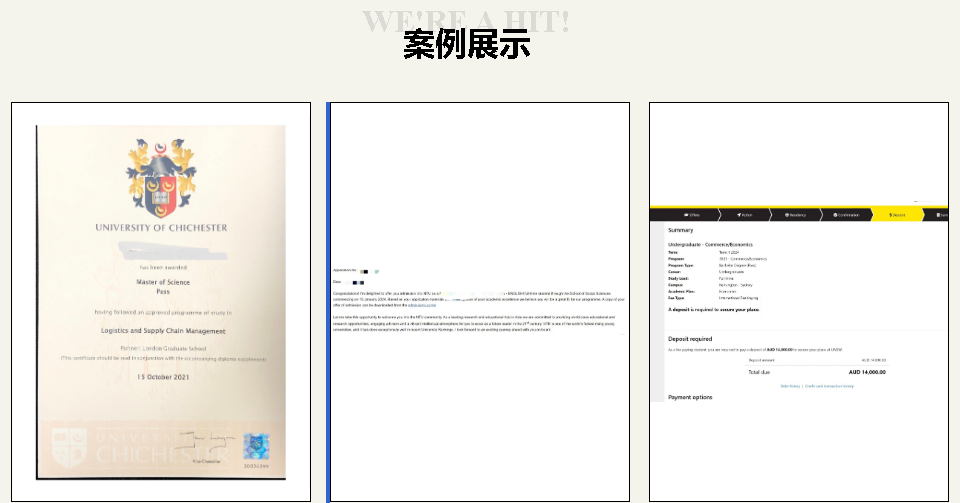The width and height of the screenshot is (960, 503).
Task: Click the 'Summary' heading in deposit screenshot
Action: pyautogui.click(x=680, y=231)
